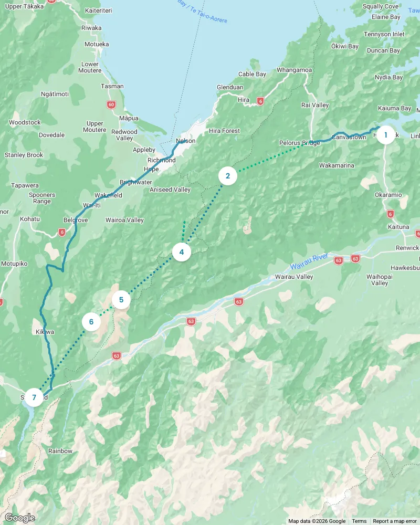The width and height of the screenshot is (420, 525).
Task: Click waypoint marker number 1
Action: pyautogui.click(x=385, y=135)
